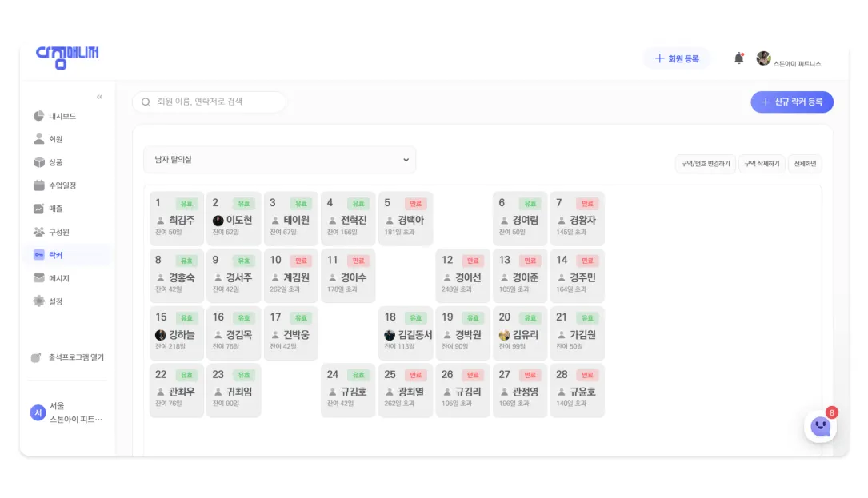868x498 pixels.
Task: Click 262일 초과 text on locker 25
Action: tap(400, 404)
